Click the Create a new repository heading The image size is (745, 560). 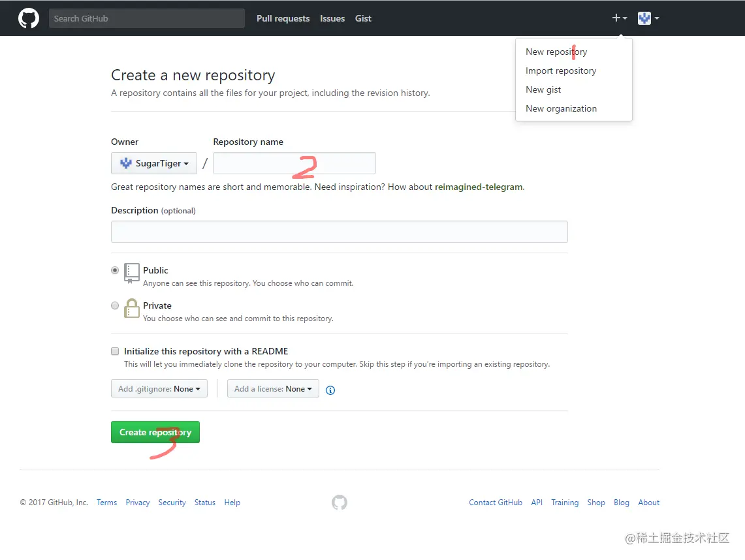(x=193, y=76)
